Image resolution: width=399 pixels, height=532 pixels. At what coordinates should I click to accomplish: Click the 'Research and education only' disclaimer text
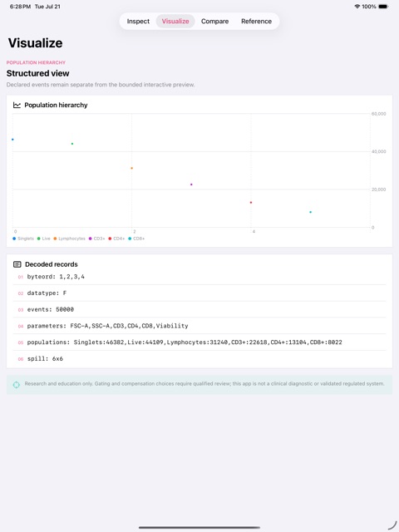(x=204, y=384)
